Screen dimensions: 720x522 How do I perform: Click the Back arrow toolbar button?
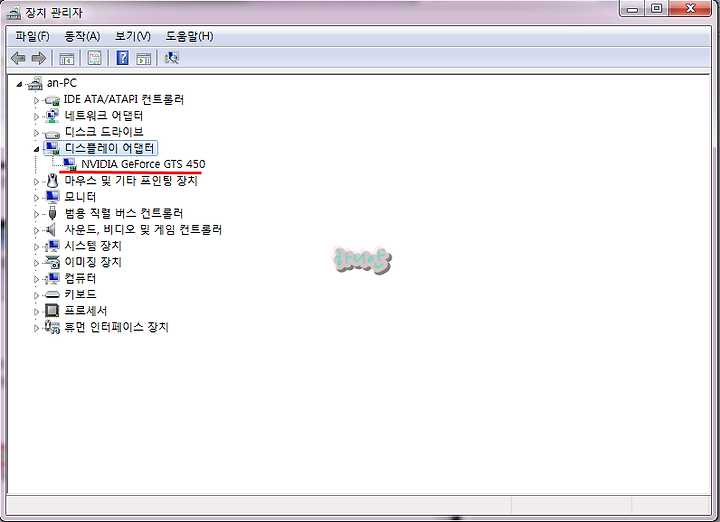coord(18,58)
